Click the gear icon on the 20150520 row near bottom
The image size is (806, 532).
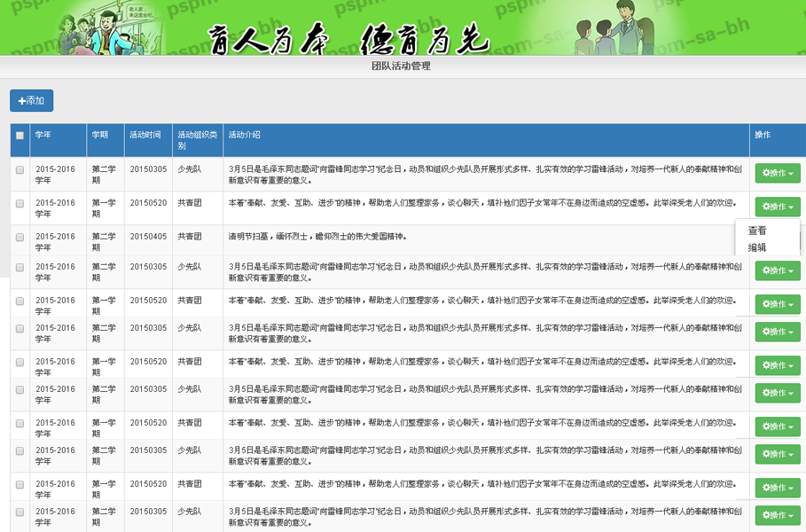click(x=765, y=484)
